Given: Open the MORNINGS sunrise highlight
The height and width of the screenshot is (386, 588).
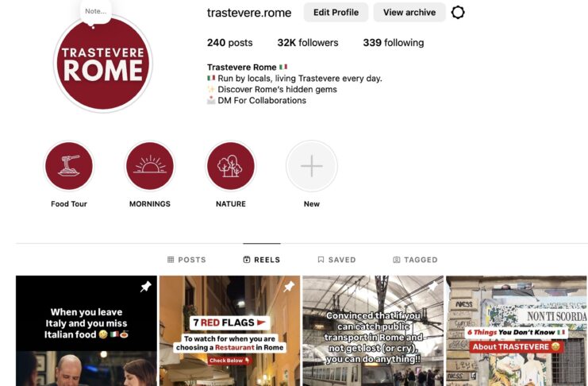Looking at the screenshot, I should [150, 166].
